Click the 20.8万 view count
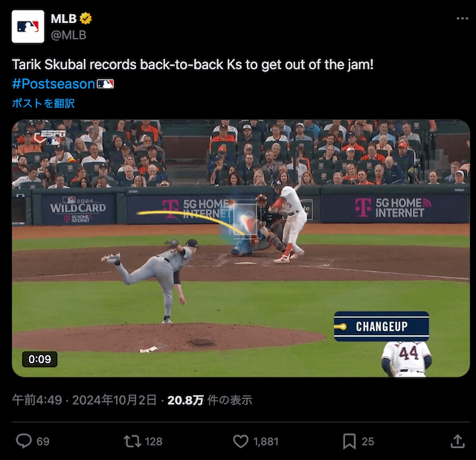Screen dimensions: 476x460 tap(185, 400)
